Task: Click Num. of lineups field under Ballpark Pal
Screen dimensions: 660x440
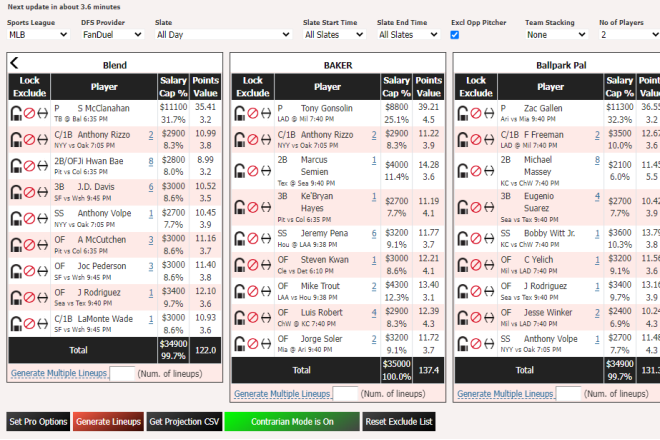Action: click(568, 394)
